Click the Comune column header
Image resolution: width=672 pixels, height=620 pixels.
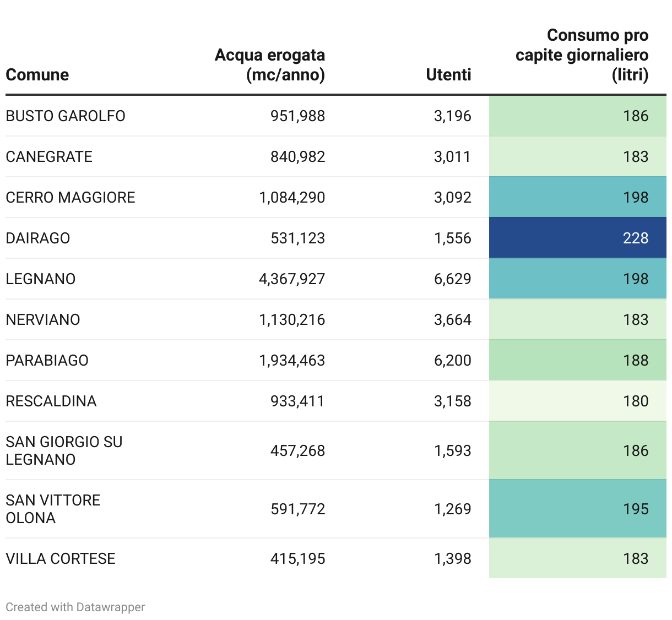point(37,75)
